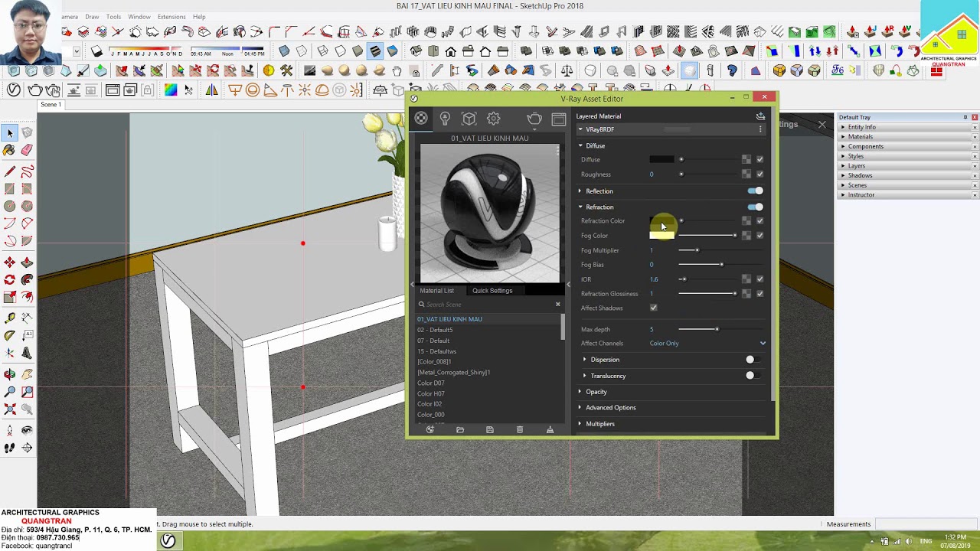Image resolution: width=980 pixels, height=551 pixels.
Task: Select the Zoom Extents tool
Action: (10, 409)
